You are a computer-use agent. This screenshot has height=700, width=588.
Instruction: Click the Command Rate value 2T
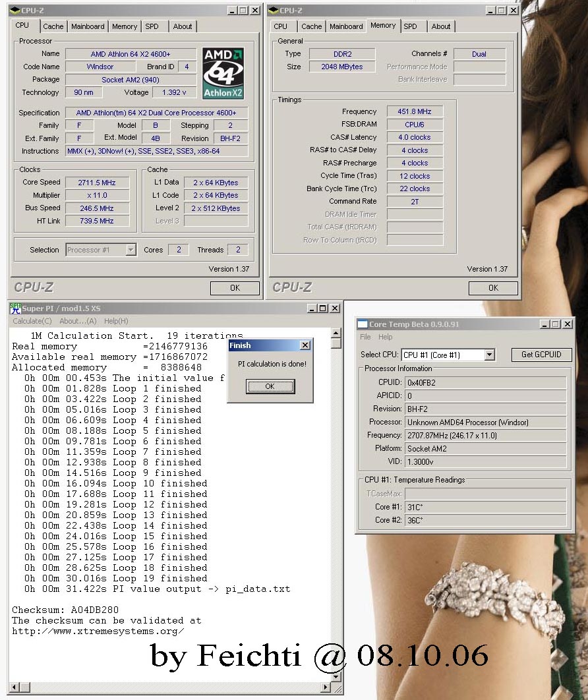pos(415,201)
